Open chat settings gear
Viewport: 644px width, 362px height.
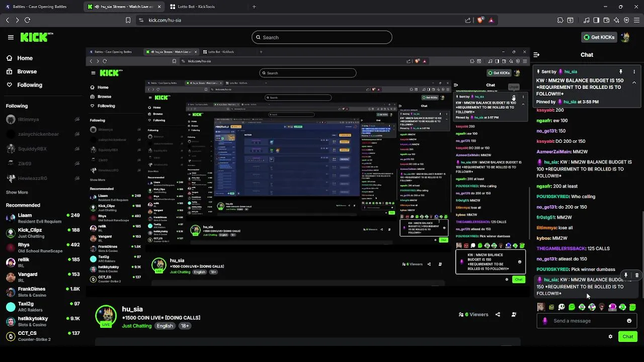click(x=610, y=337)
